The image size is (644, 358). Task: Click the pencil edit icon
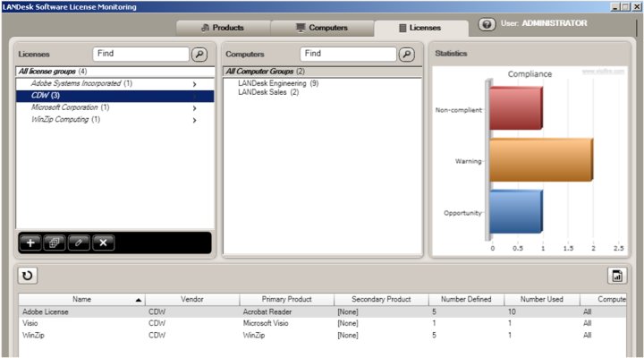pos(79,243)
